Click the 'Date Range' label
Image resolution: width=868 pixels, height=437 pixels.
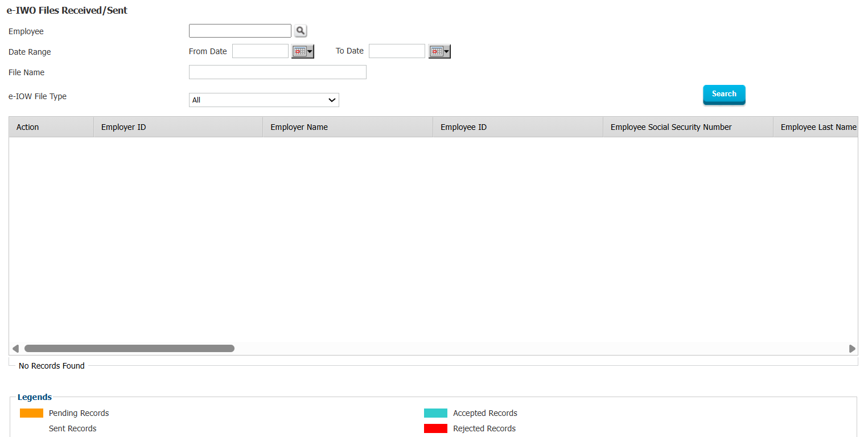click(x=30, y=52)
